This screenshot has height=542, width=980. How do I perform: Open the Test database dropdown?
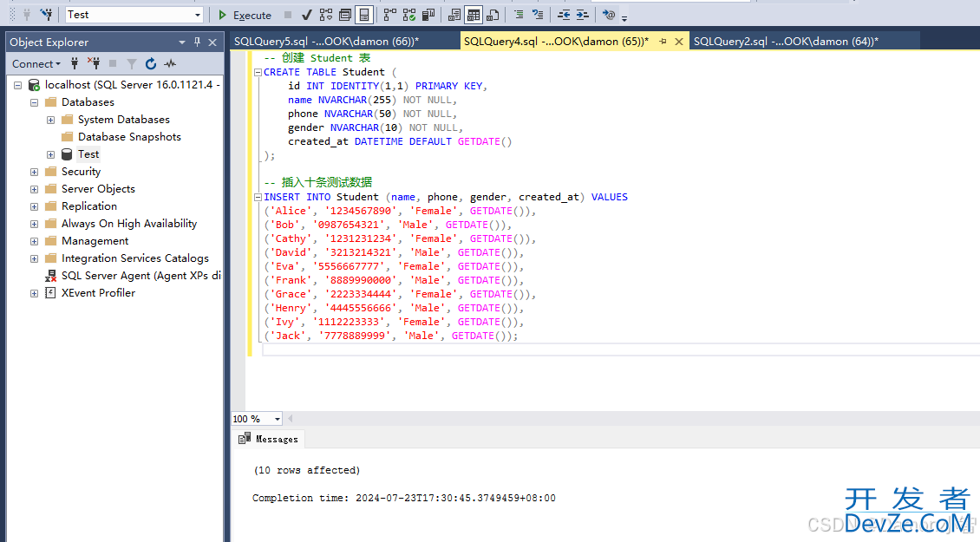198,15
